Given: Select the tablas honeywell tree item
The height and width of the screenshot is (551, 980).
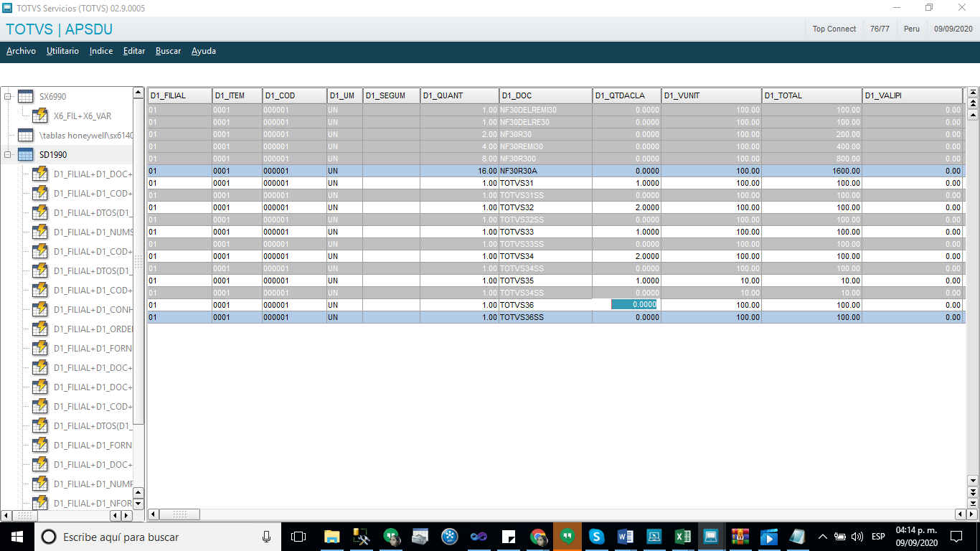Looking at the screenshot, I should click(85, 136).
